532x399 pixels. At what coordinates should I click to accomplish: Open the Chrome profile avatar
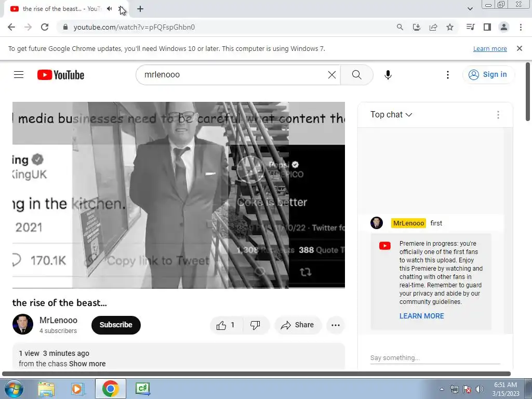pos(504,27)
